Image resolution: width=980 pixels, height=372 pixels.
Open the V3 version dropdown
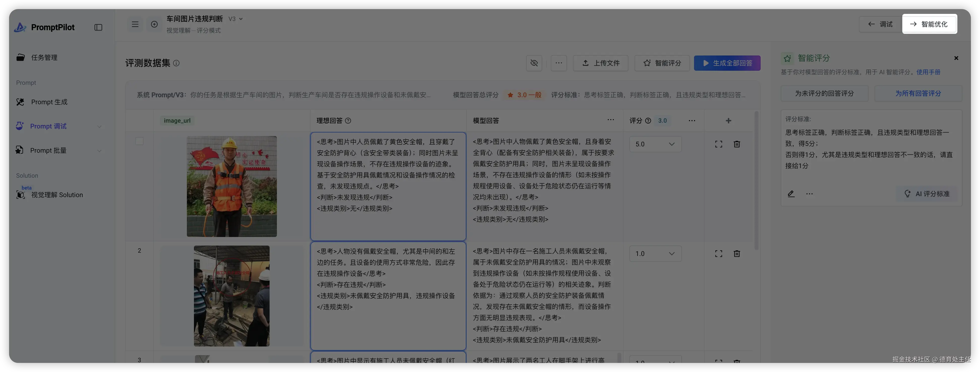tap(236, 19)
